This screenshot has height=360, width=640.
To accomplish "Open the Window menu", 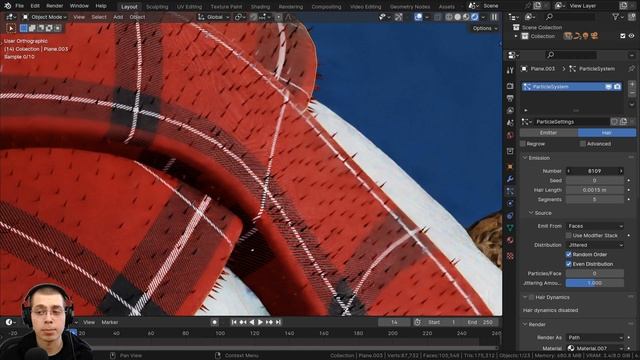I will pos(79,6).
